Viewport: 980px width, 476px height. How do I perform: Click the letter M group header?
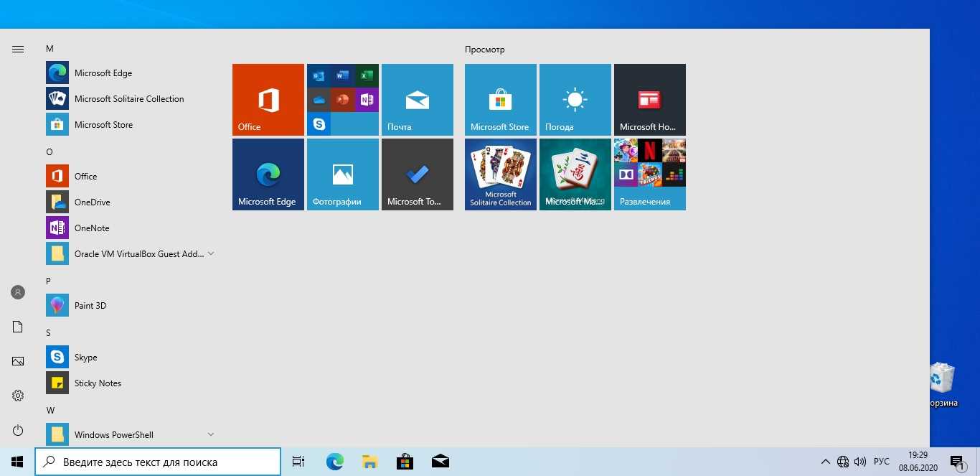click(50, 49)
